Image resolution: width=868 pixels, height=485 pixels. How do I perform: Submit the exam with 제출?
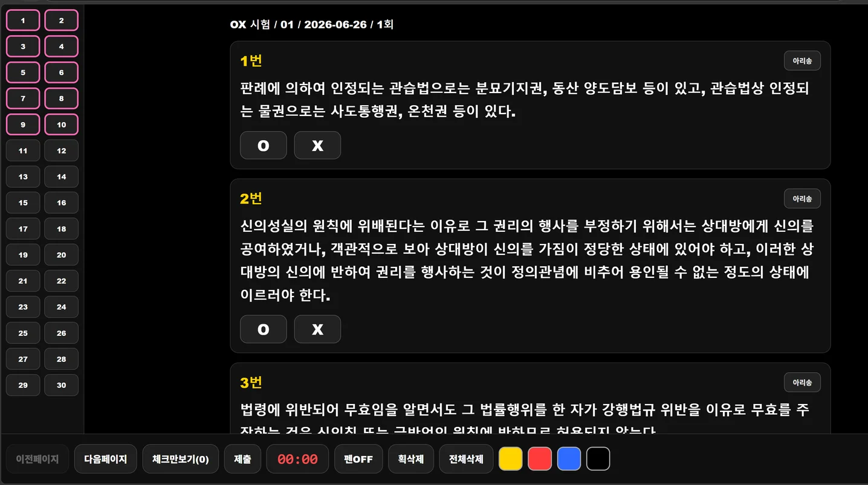(x=242, y=459)
